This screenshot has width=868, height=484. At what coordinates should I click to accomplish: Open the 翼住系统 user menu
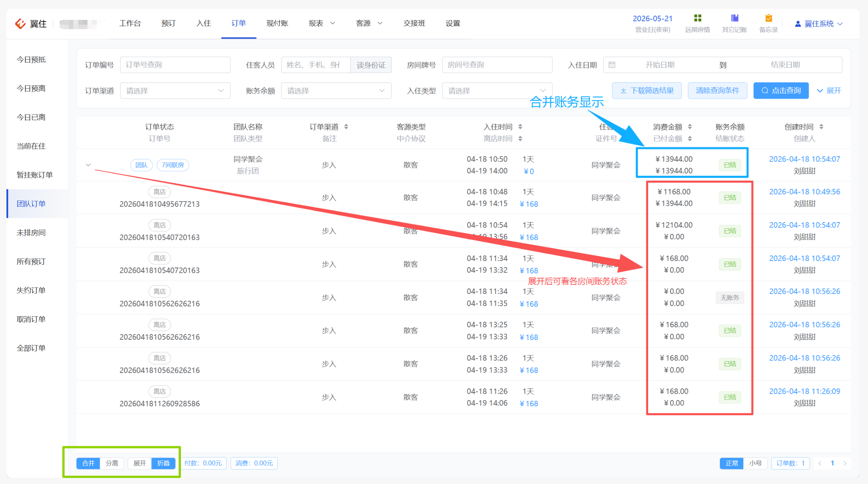pos(819,24)
